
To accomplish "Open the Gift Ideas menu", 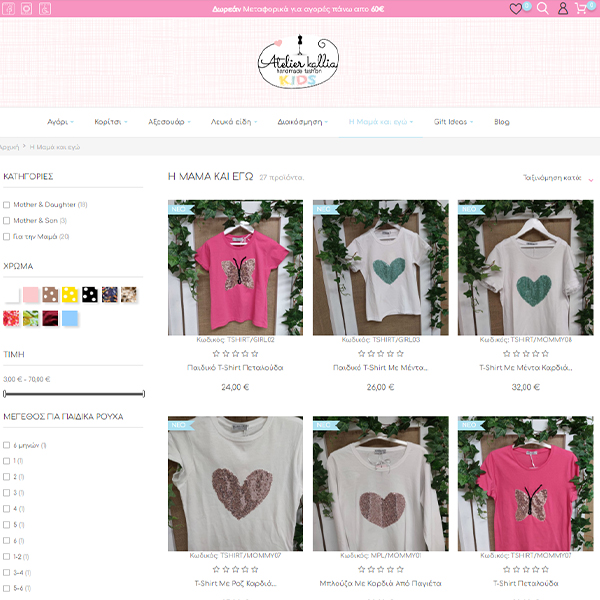I will (453, 122).
